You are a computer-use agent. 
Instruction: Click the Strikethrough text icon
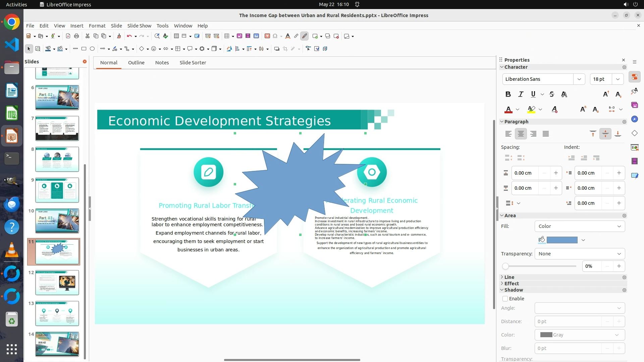point(552,94)
